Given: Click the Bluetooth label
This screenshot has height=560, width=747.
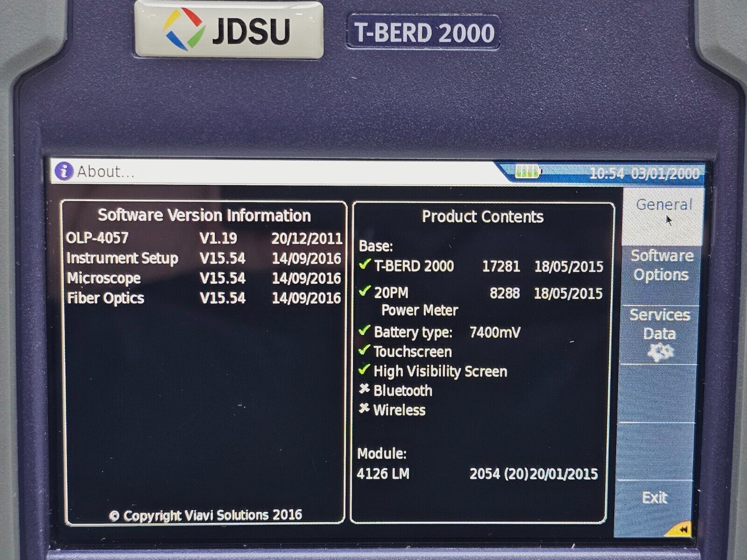Looking at the screenshot, I should (402, 391).
